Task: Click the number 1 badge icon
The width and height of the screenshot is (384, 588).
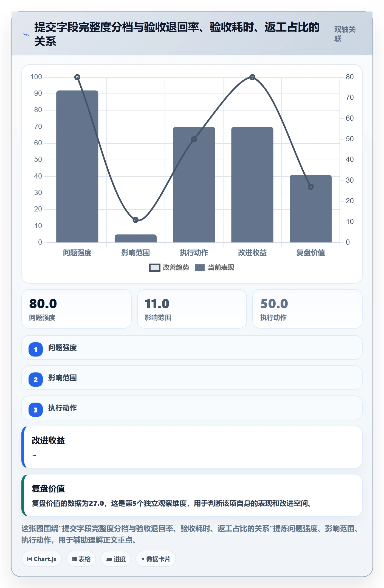Action: click(x=36, y=349)
